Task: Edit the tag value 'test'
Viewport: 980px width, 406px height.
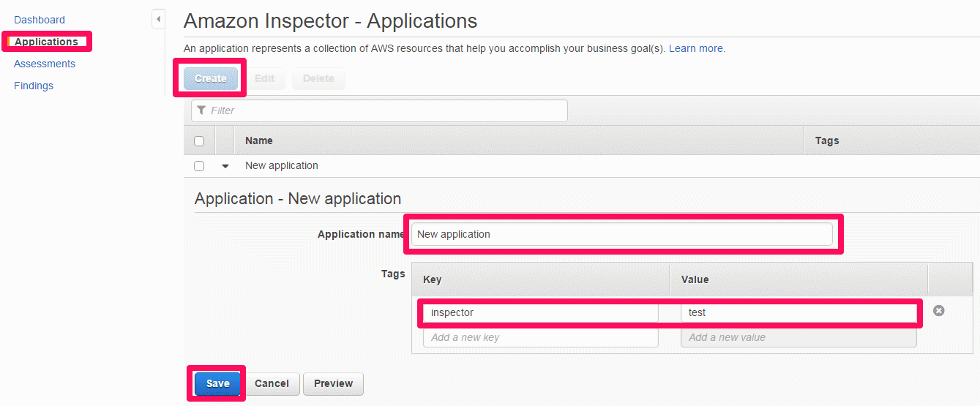Action: pyautogui.click(x=798, y=312)
